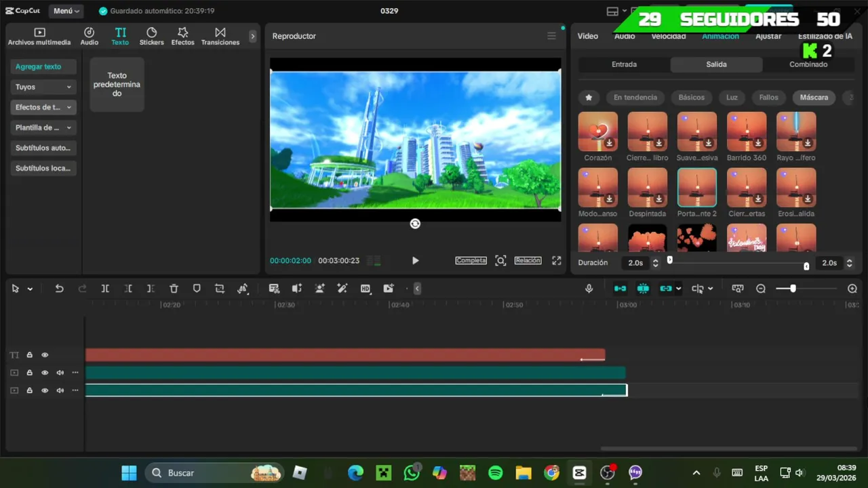Adjust the Duración 2.0s stepper arrows

tap(655, 262)
